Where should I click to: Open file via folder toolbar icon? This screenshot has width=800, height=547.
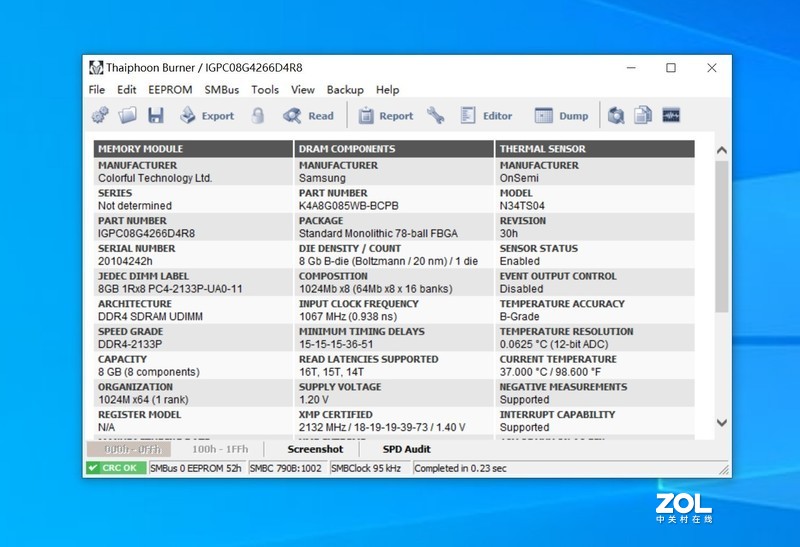pyautogui.click(x=128, y=115)
